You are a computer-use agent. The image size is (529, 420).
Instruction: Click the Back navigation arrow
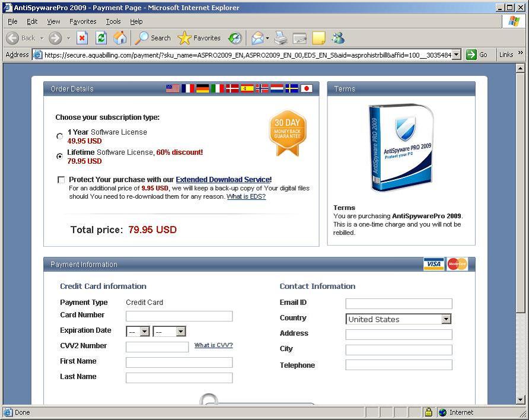click(12, 38)
